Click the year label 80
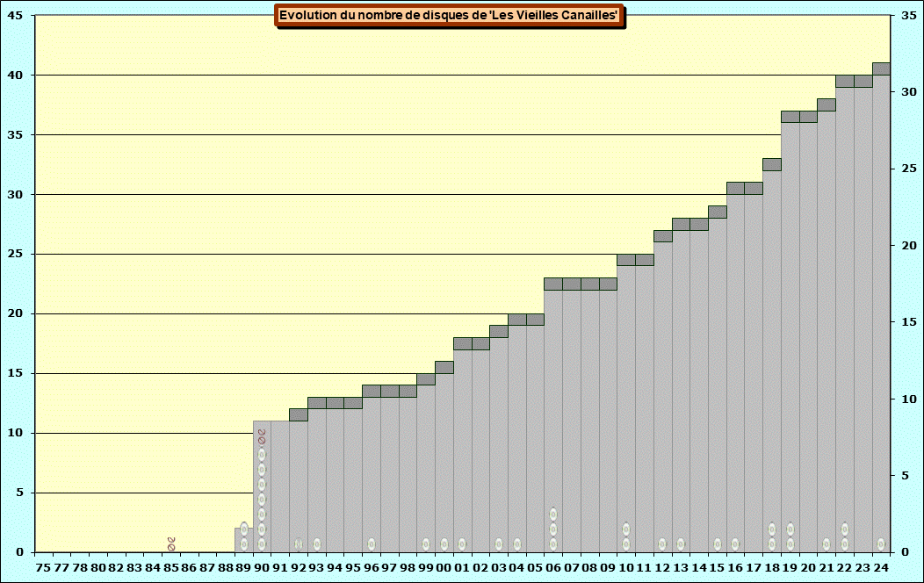The width and height of the screenshot is (924, 583). [x=97, y=568]
